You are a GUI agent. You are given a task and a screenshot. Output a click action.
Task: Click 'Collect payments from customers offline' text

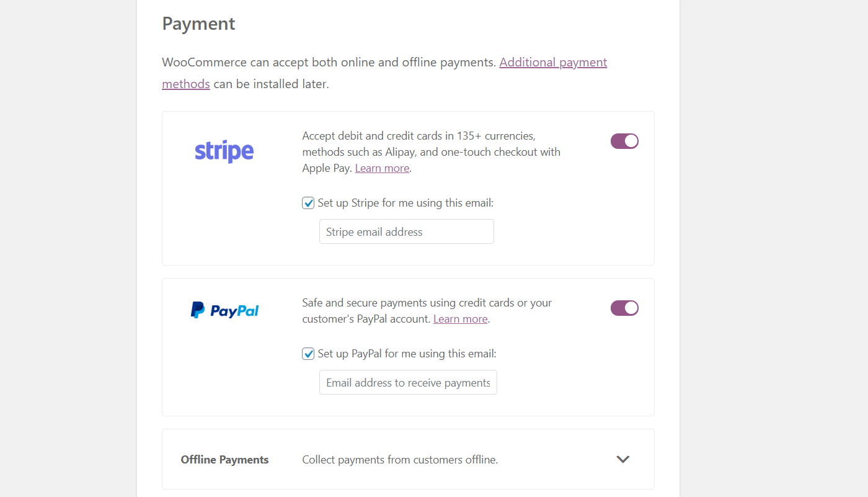(400, 459)
